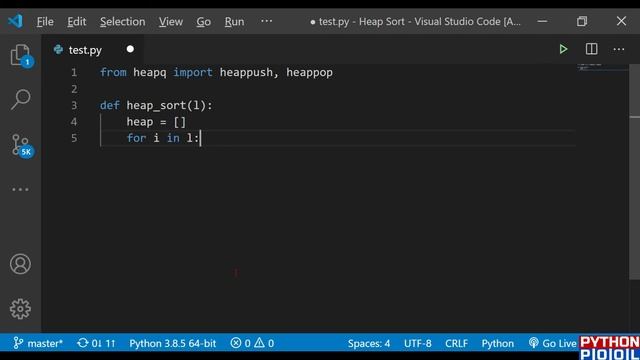Show additional views ellipsis in activity bar
This screenshot has width=640, height=360.
(x=20, y=189)
